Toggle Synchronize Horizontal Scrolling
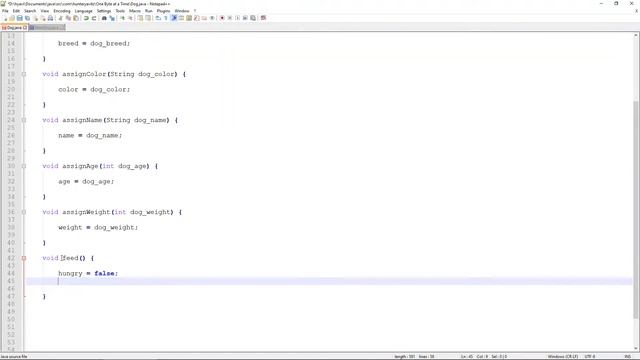Image resolution: width=640 pixels, height=360 pixels. pos(147,18)
